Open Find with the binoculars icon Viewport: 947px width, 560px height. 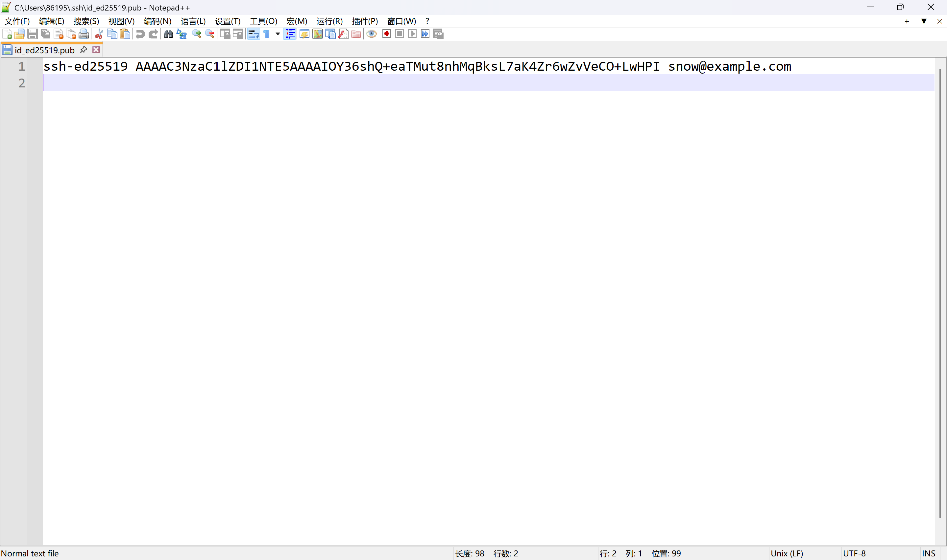pos(168,34)
